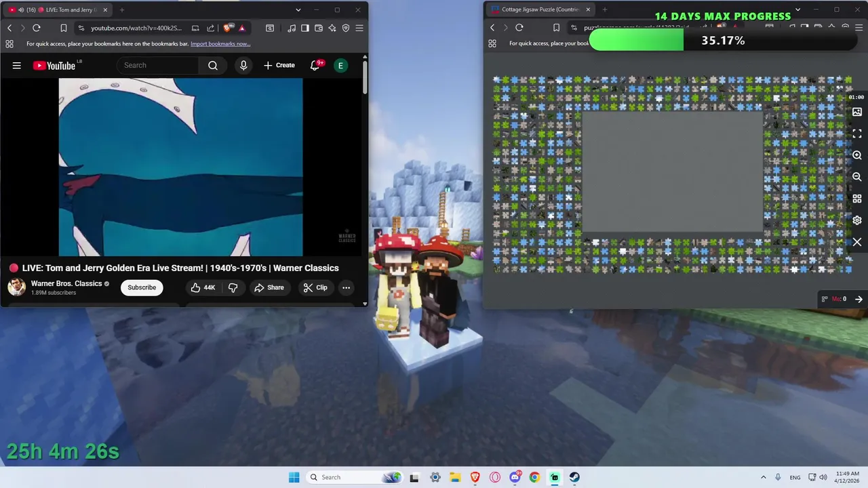Open Brave VPN shield icon
Viewport: 868px width, 488px height.
click(346, 28)
